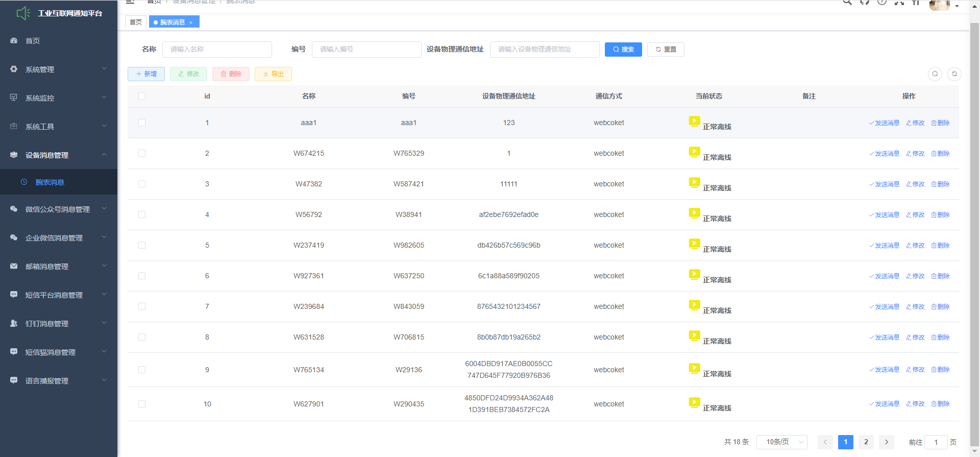Expand the 钉钉消息管理 chevron
This screenshot has width=980, height=457.
[x=104, y=323]
